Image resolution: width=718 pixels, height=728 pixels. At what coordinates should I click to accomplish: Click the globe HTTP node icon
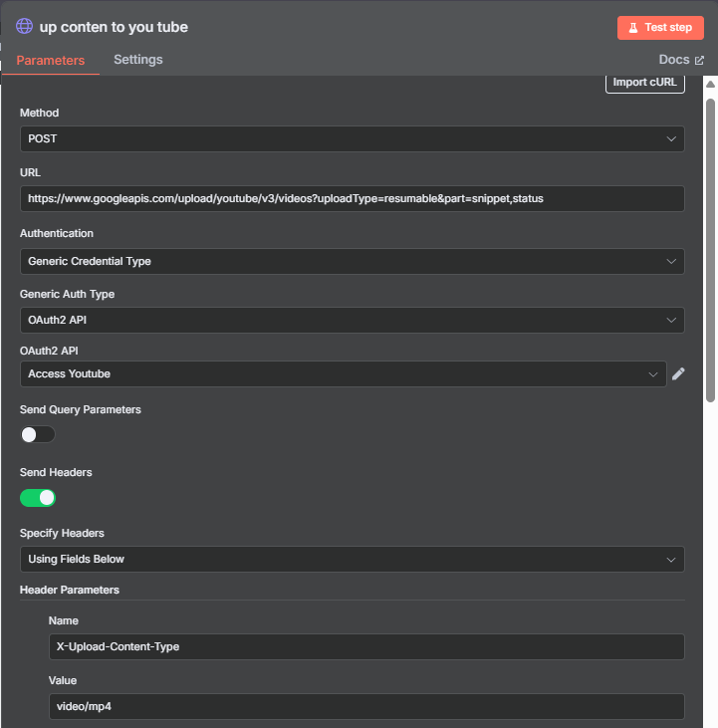pos(24,26)
